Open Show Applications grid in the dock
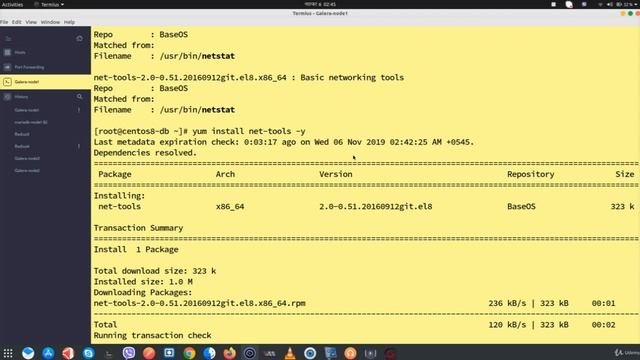The width and height of the screenshot is (640, 360). 8,353
